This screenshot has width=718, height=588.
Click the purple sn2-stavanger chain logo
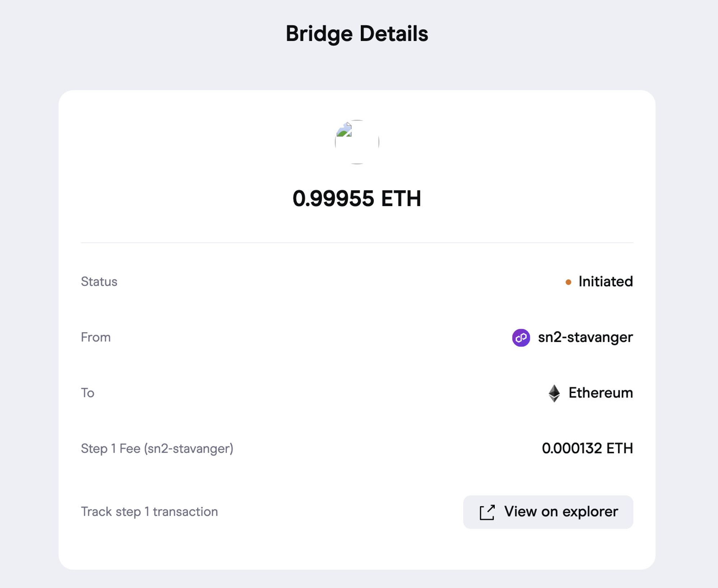521,338
